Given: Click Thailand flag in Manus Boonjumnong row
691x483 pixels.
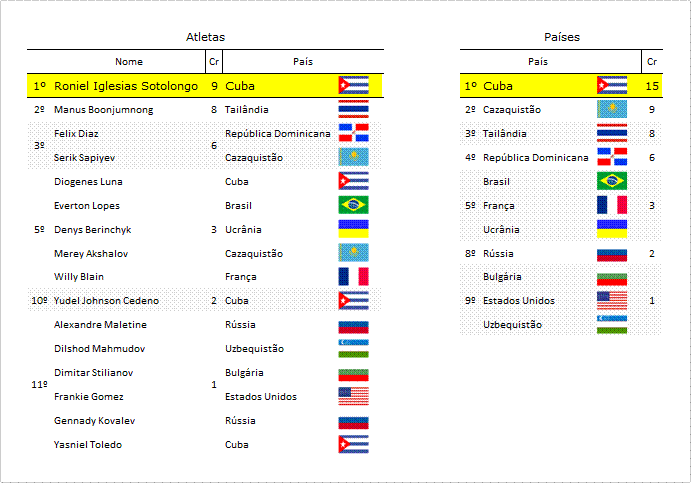Looking at the screenshot, I should (353, 109).
